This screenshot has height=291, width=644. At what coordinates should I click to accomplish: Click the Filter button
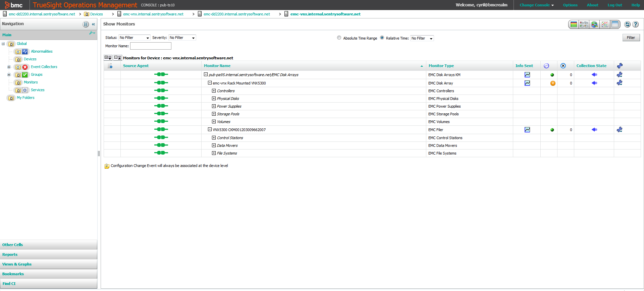click(631, 38)
